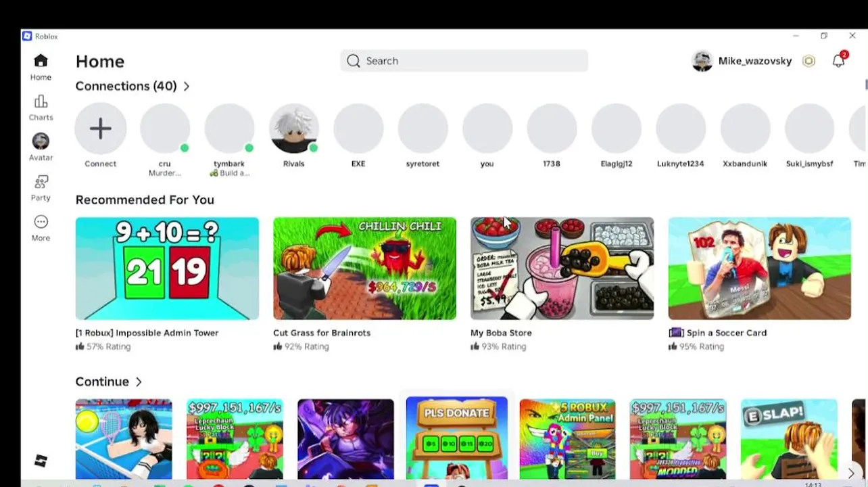Click the Roblox Studio icon in sidebar bottom

click(41, 461)
